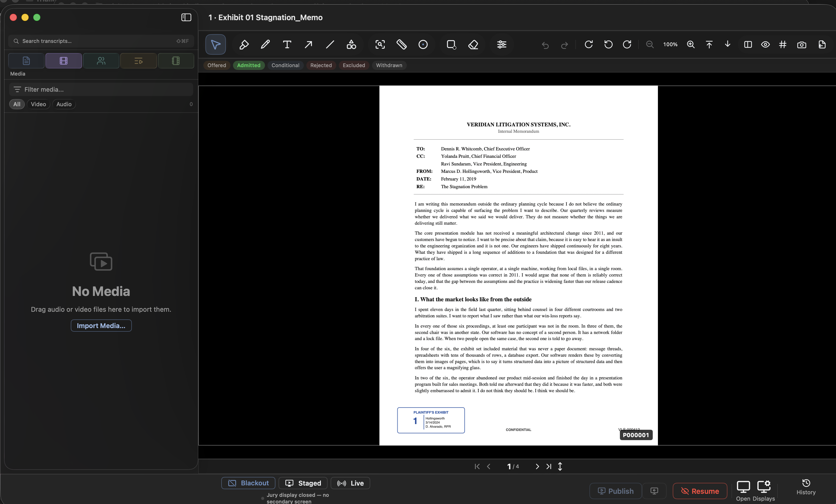836x504 pixels.
Task: Open the notebook sidebar tab
Action: pos(176,61)
